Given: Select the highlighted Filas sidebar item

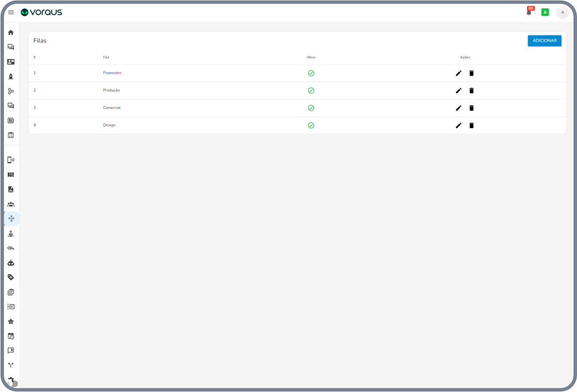Looking at the screenshot, I should 11,219.
